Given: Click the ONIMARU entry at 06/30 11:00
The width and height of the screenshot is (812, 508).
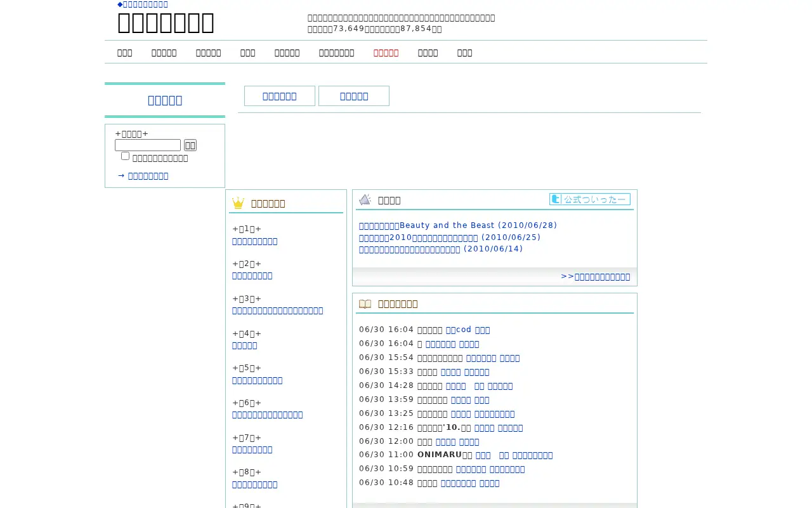Looking at the screenshot, I should point(445,455).
